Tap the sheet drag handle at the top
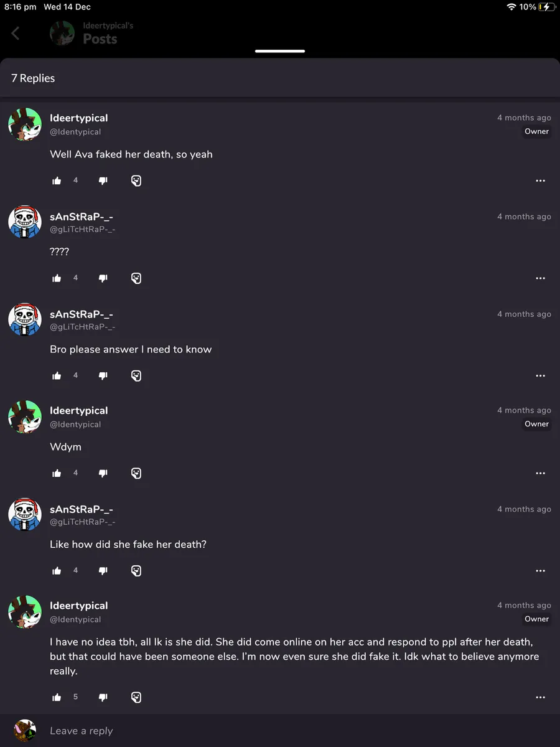The width and height of the screenshot is (560, 747). coord(280,51)
